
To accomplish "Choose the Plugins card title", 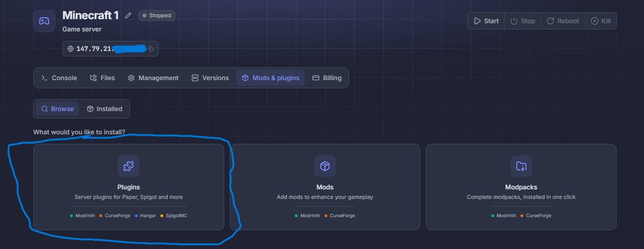I will coord(129,187).
